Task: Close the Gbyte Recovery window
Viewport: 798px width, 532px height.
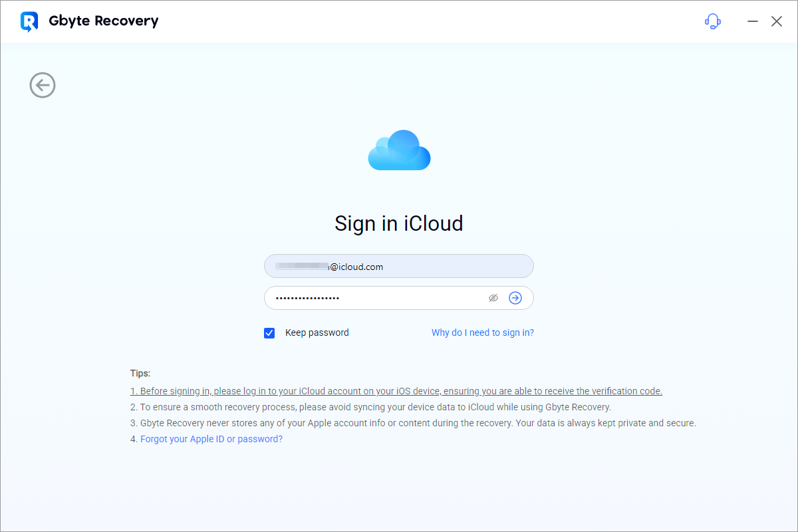Action: point(777,21)
